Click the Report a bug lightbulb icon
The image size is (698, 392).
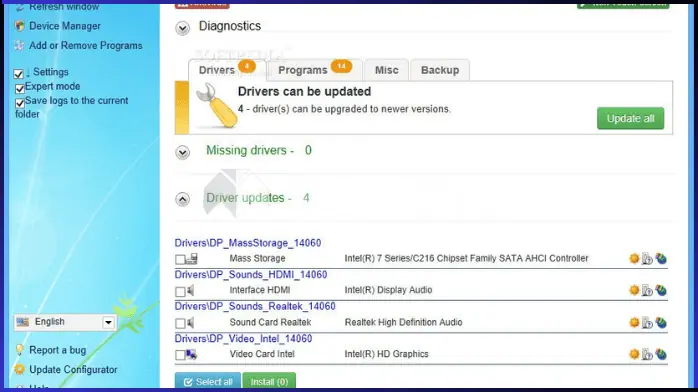click(x=19, y=350)
